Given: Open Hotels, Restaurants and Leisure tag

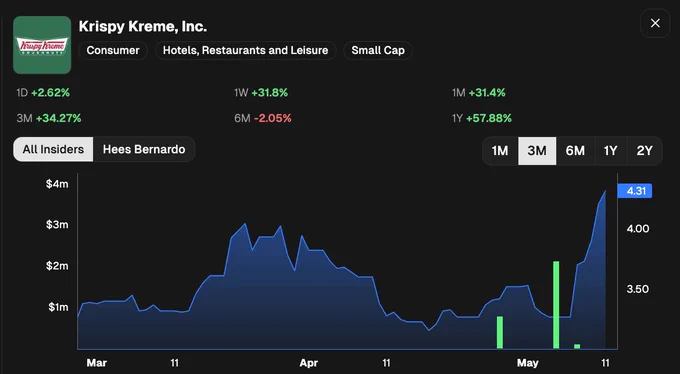Looking at the screenshot, I should pos(245,50).
